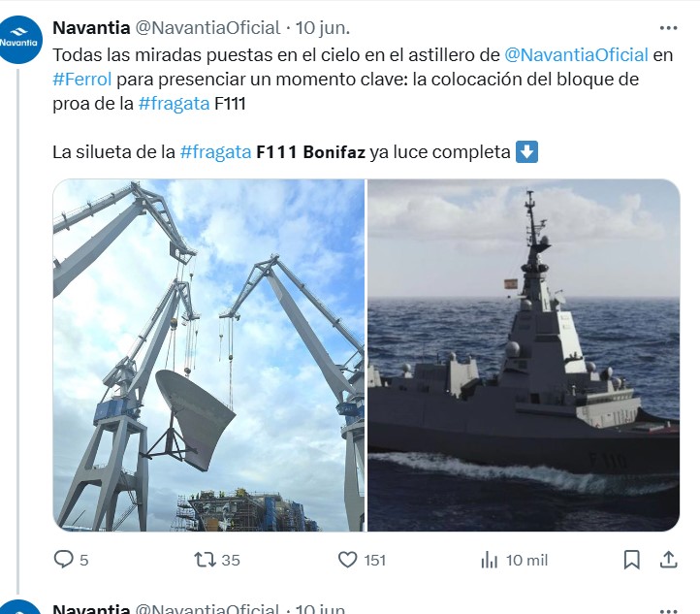
Task: Click the down arrow emoji in the tweet
Action: pos(526,152)
